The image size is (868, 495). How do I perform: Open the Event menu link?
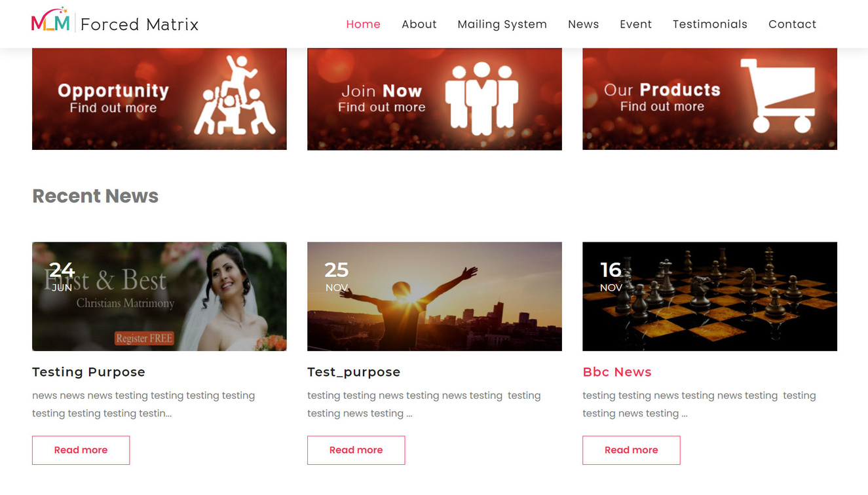tap(635, 24)
